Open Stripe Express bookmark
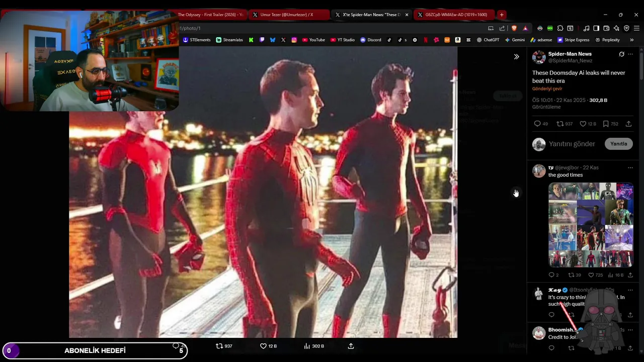The width and height of the screenshot is (644, 362). pyautogui.click(x=573, y=40)
